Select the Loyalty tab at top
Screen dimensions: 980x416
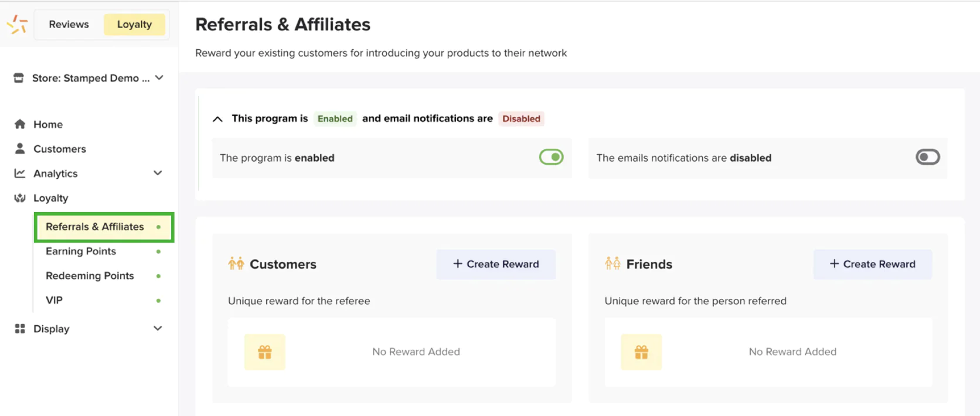(134, 25)
